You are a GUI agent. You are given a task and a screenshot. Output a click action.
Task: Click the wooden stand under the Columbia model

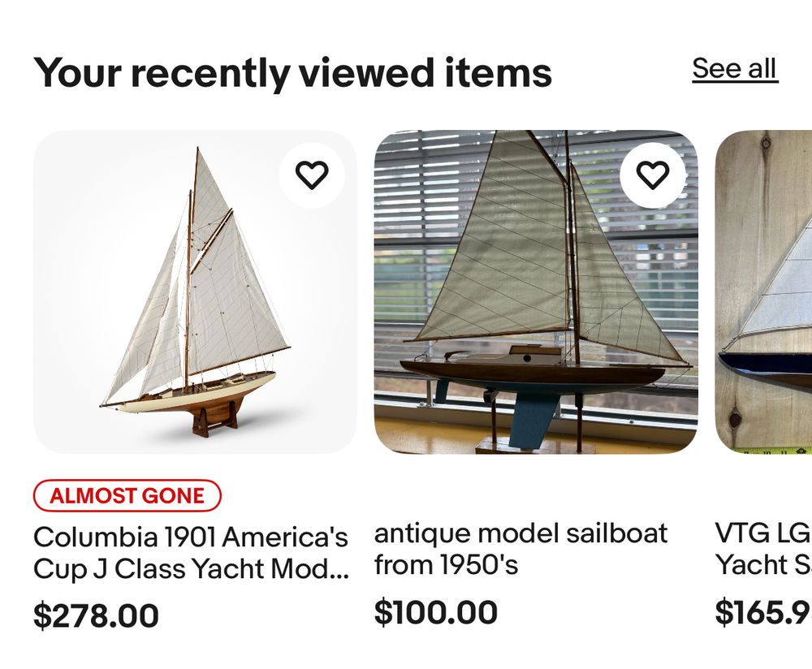tap(215, 418)
